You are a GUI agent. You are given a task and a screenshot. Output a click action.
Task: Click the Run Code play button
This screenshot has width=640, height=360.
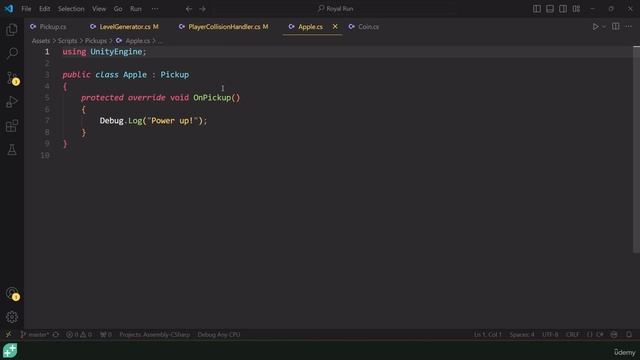(596, 27)
